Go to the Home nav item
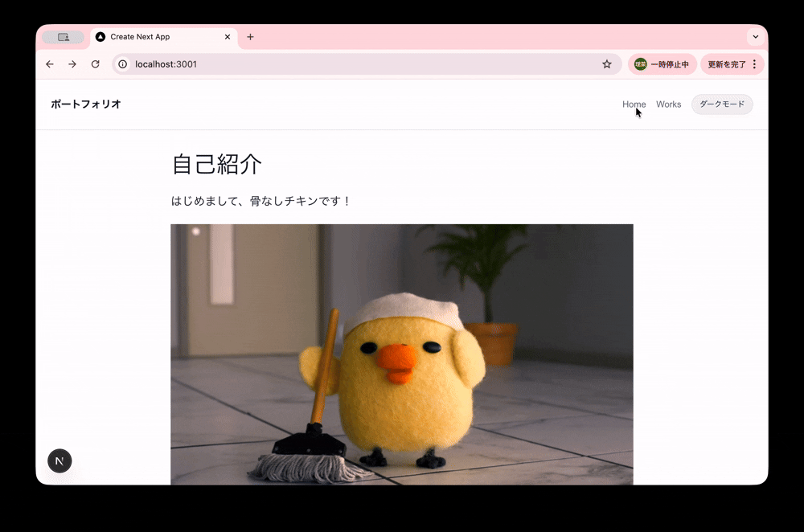The image size is (804, 532). tap(634, 104)
